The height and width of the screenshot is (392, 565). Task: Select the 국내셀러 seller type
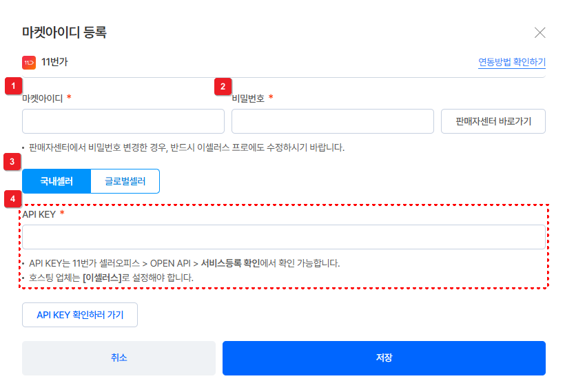coord(56,181)
